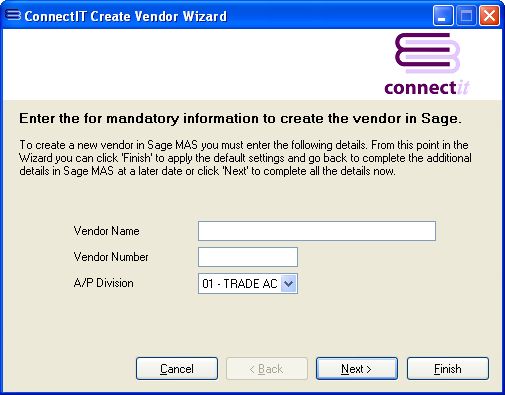The image size is (505, 395).
Task: Focus the Vendor Name input field
Action: (317, 231)
